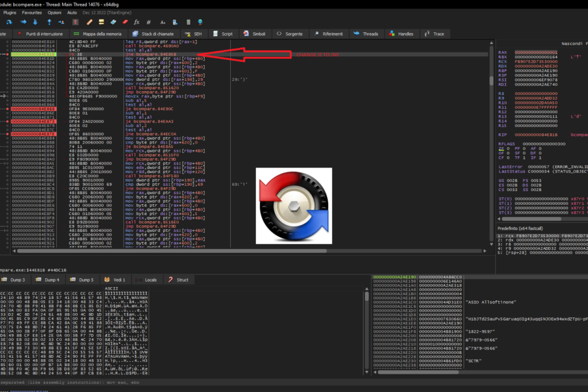Click the pencil patches icon in toolbar
Viewport: 588px width, 392px height.
[89, 21]
